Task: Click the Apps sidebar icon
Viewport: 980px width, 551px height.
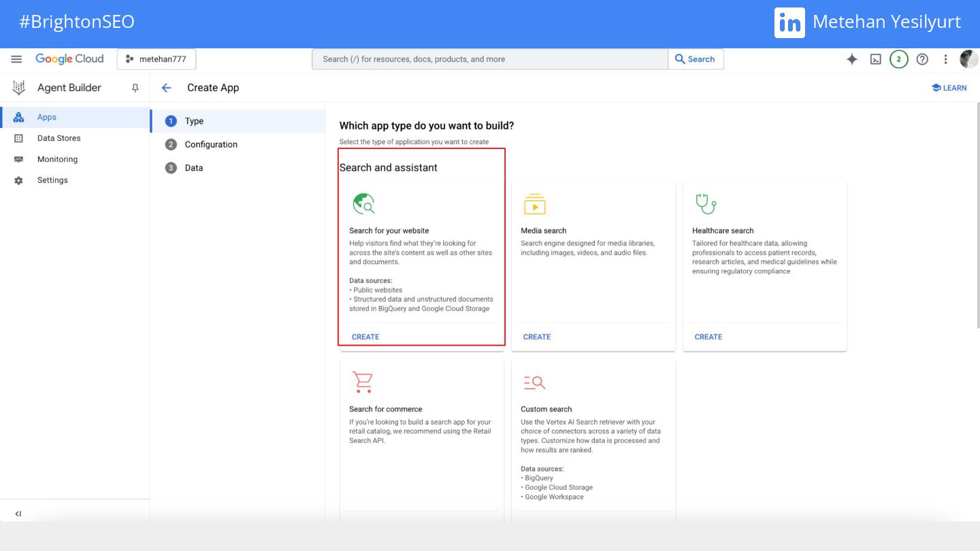Action: click(x=18, y=117)
